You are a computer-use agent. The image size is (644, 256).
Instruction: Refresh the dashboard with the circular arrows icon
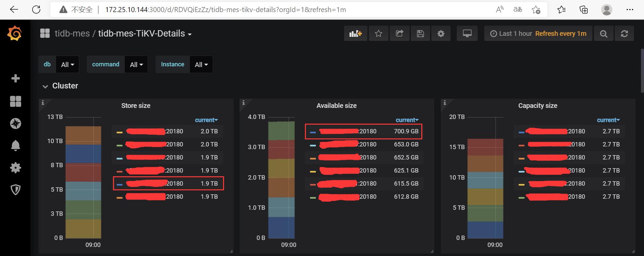pos(625,34)
